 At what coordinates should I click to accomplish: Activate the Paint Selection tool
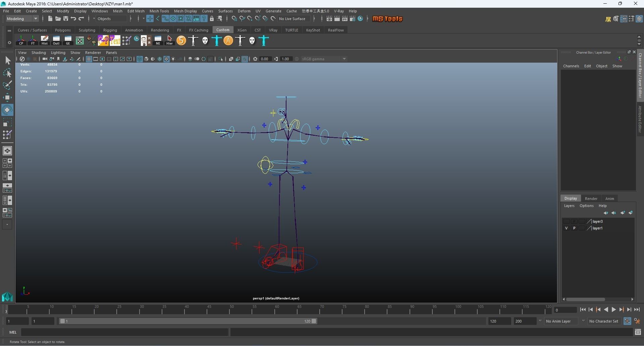click(7, 85)
